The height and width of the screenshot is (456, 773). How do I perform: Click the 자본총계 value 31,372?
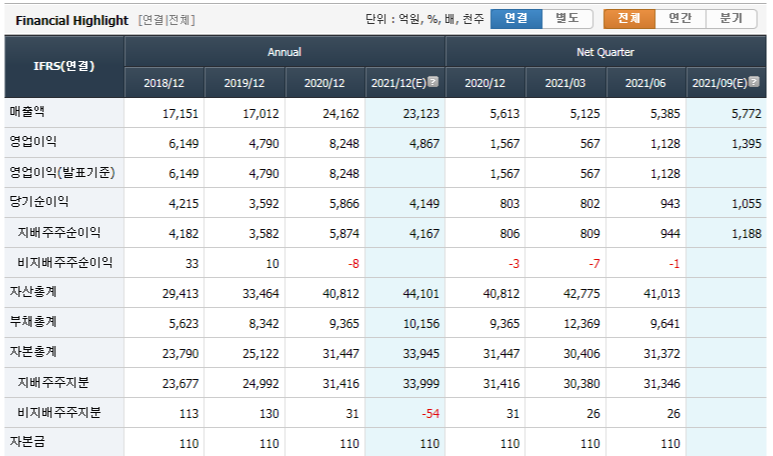662,354
